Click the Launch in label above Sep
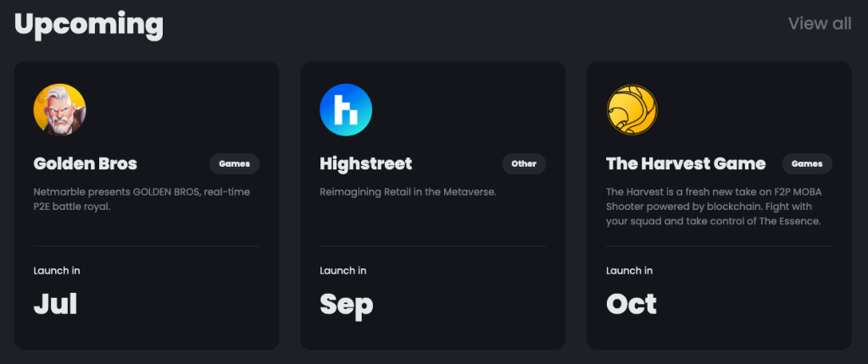This screenshot has height=364, width=868. [x=343, y=271]
